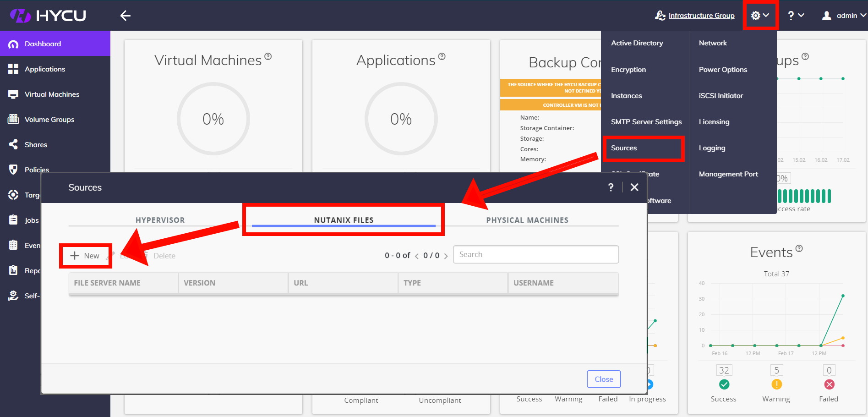Sort by Type column header

[x=453, y=283]
